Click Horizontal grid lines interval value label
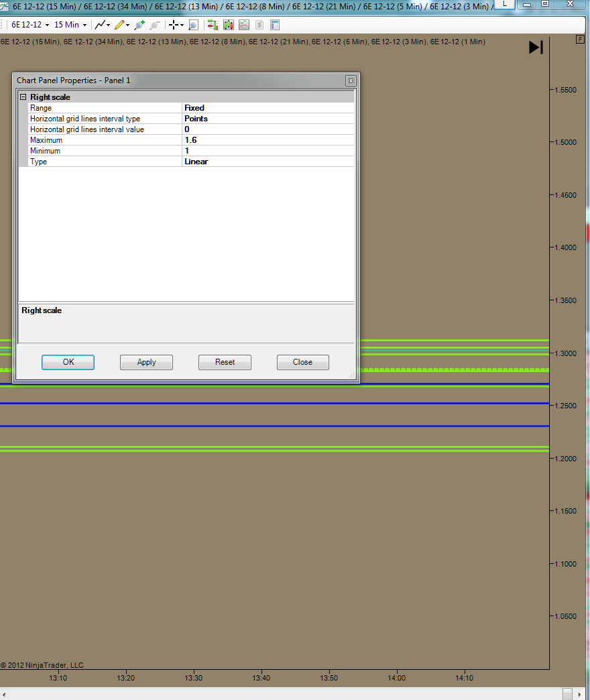Screen dimensions: 590x700 87,129
